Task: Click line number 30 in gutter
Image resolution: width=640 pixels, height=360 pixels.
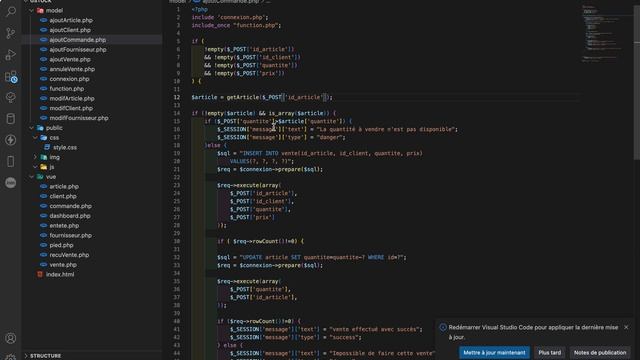Action: [x=176, y=241]
